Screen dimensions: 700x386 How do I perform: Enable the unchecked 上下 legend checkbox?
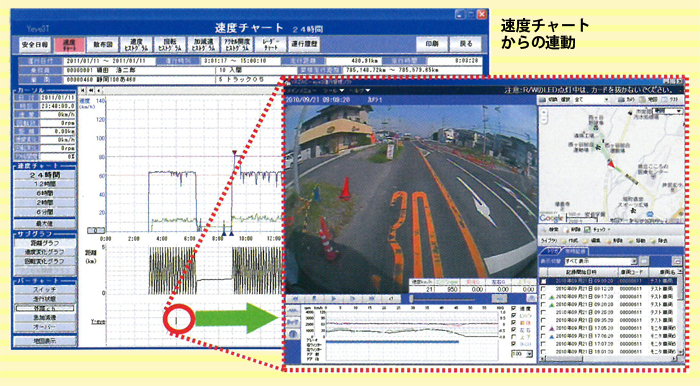513,337
